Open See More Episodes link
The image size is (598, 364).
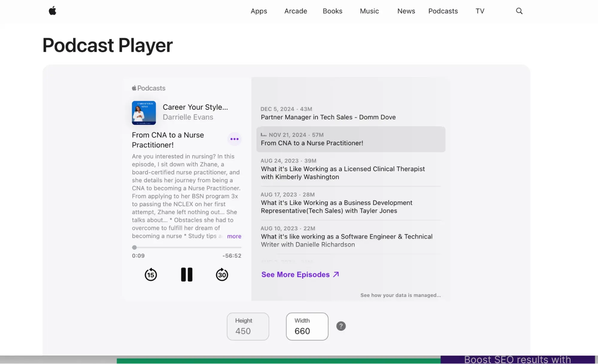300,274
